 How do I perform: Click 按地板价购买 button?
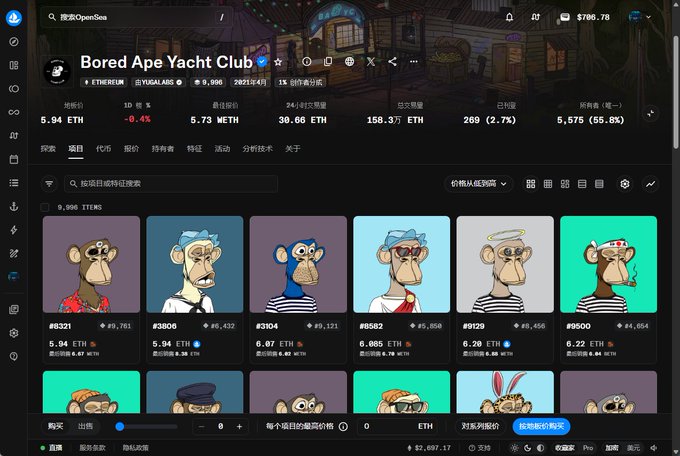pos(541,426)
